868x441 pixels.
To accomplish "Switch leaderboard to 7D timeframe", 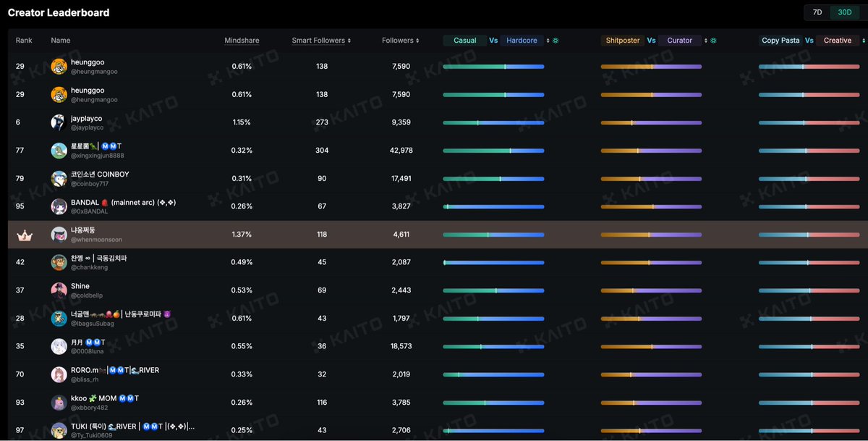I will 817,12.
